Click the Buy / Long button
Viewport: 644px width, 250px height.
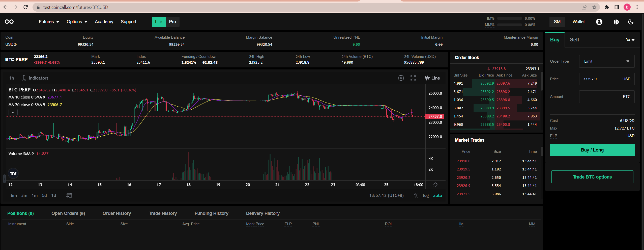tap(592, 150)
